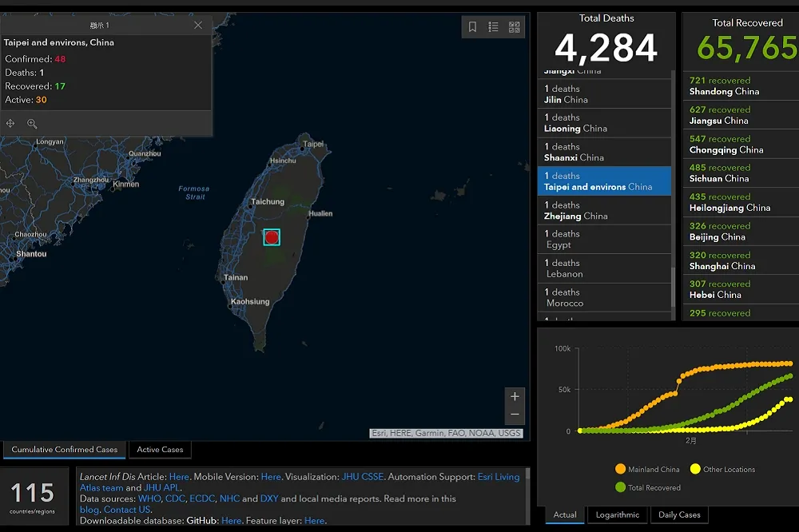The width and height of the screenshot is (799, 532).
Task: Switch to Cumulative Confirmed Cases tab
Action: tap(64, 450)
